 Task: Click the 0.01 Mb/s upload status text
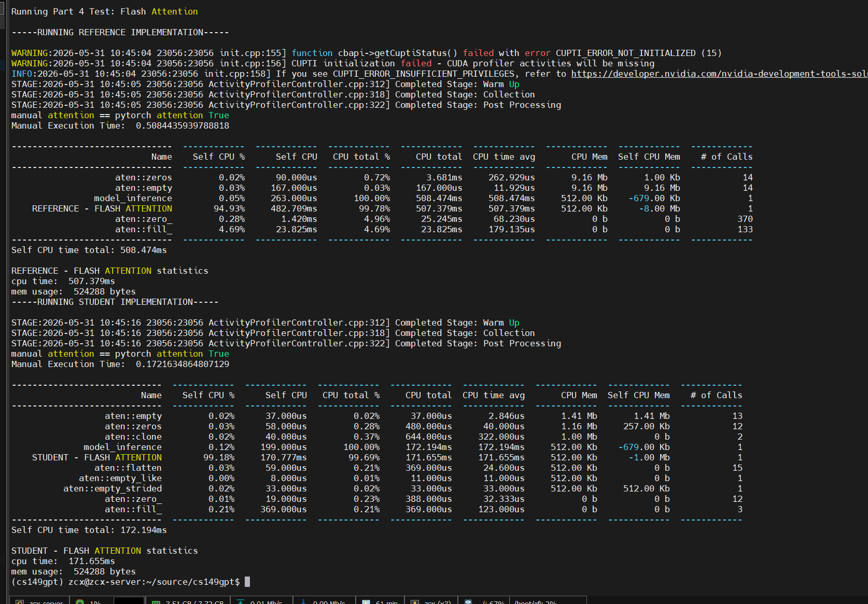(x=267, y=602)
